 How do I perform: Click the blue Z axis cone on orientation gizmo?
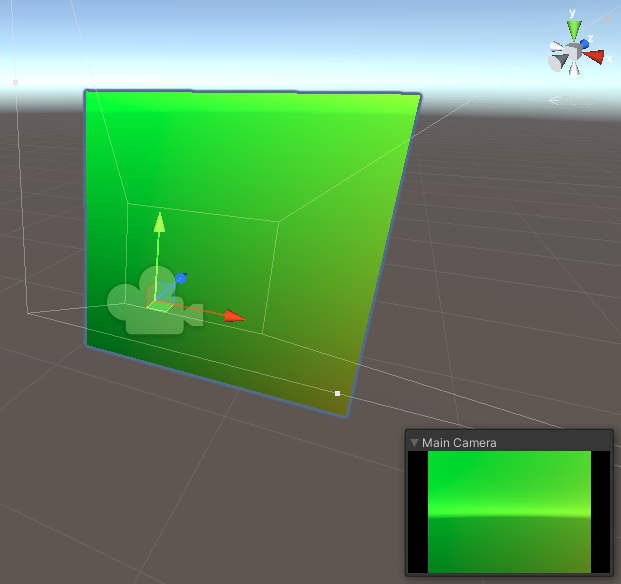click(584, 43)
